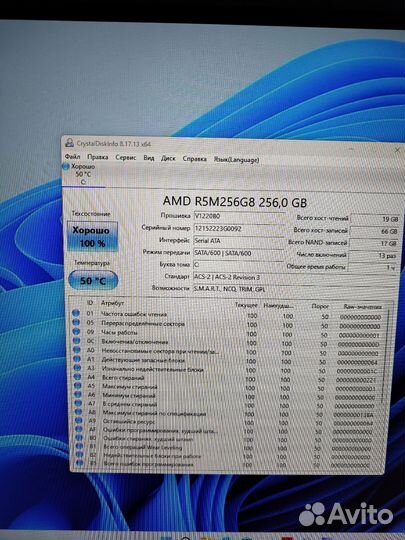Click the total host writes value 66 GB
This screenshot has width=405, height=540.
pos(375,231)
